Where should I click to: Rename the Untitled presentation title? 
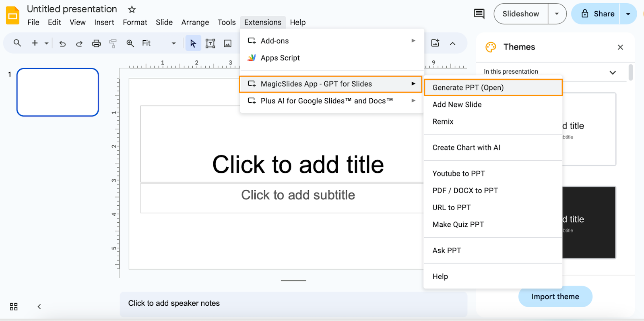pos(72,9)
